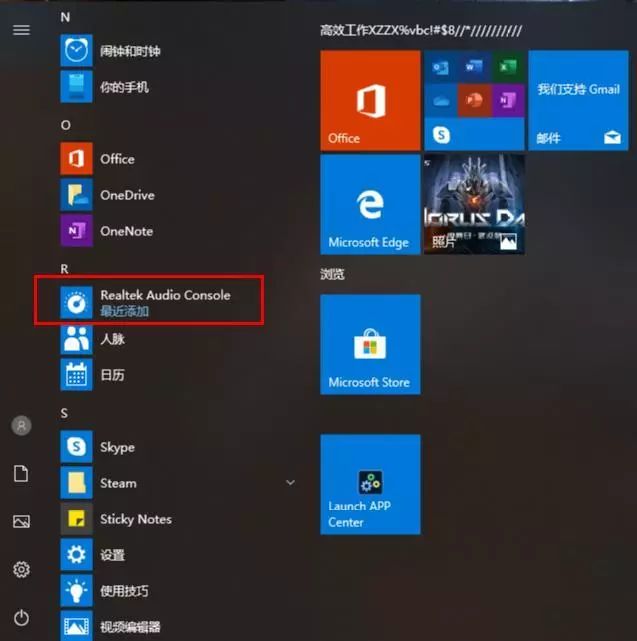Image resolution: width=637 pixels, height=641 pixels.
Task: Open the 日历 calendar app
Action: [176, 375]
